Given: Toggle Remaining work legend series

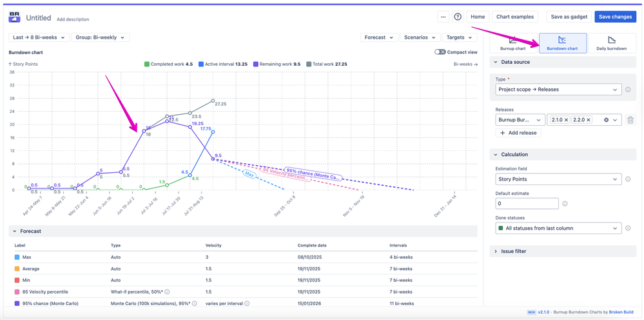Looking at the screenshot, I should point(277,65).
